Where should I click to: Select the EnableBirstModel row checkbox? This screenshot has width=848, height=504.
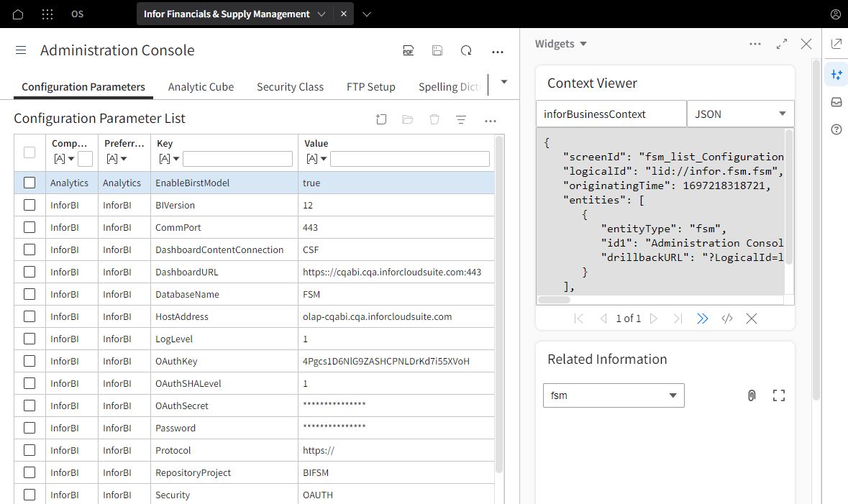coord(29,183)
